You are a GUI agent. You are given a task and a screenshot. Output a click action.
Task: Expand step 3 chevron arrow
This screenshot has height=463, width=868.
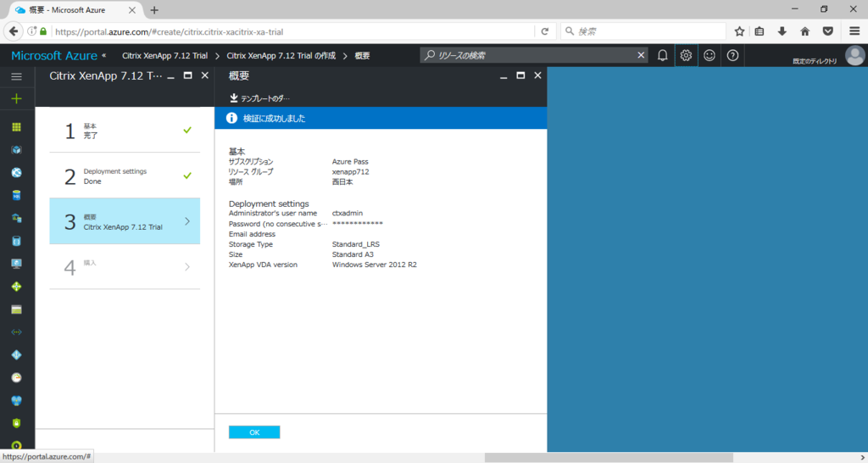click(187, 221)
